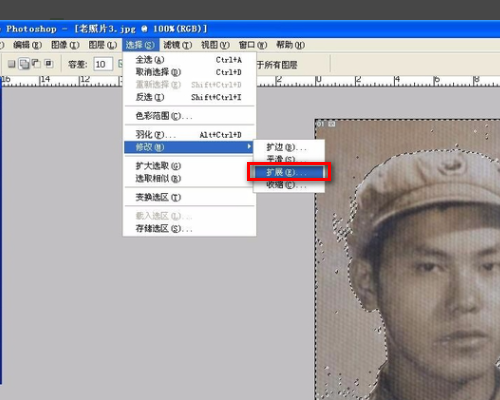The width and height of the screenshot is (500, 400).
Task: Select the Subtract from selection mode icon
Action: tap(36, 64)
